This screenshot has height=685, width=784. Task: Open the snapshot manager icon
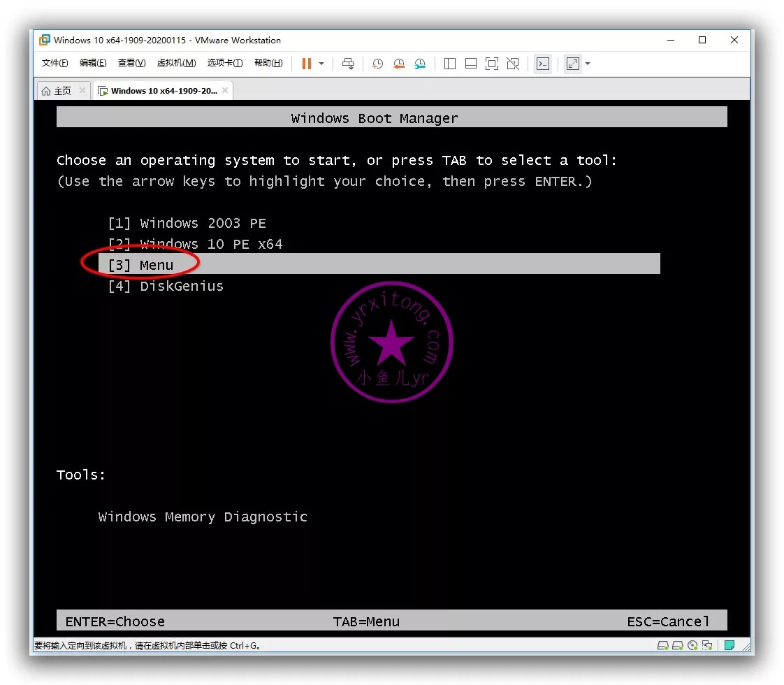pos(420,64)
